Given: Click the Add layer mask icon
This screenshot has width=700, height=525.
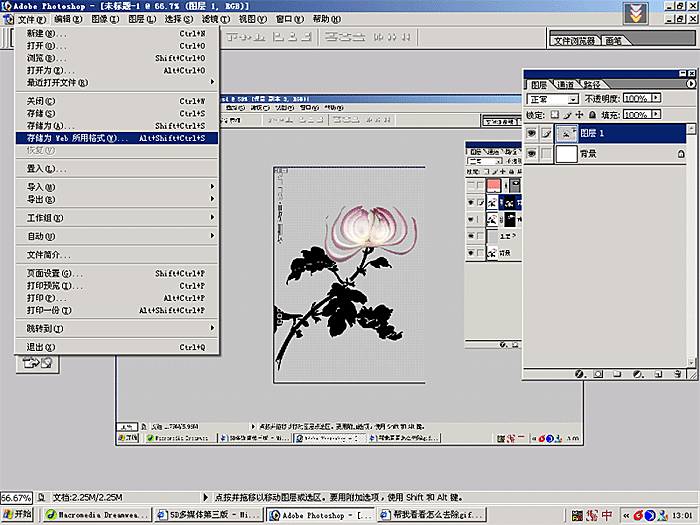Looking at the screenshot, I should click(599, 374).
